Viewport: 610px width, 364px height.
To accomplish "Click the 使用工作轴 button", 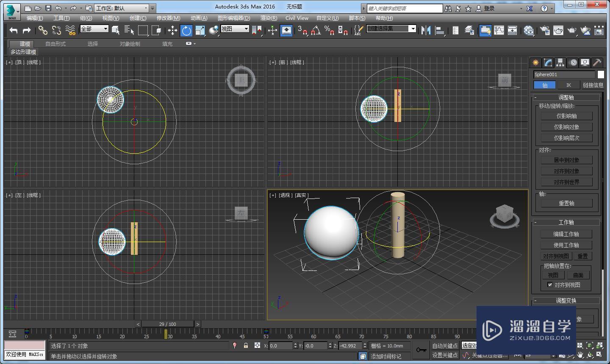I will pyautogui.click(x=566, y=245).
